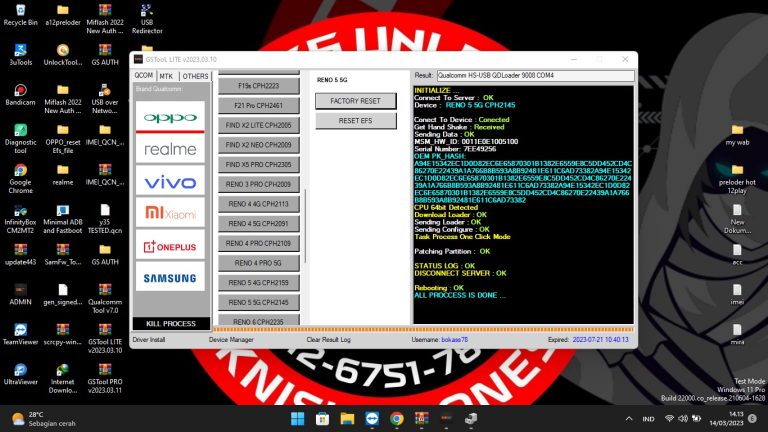Select model RENO 5 4G CPH2159
Viewport: 768px width, 432px height.
(259, 283)
